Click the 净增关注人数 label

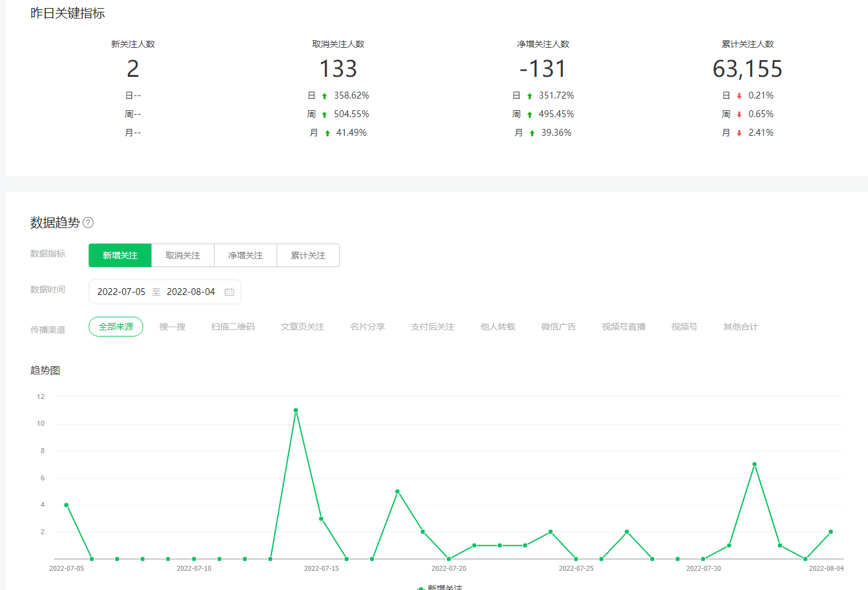coord(543,44)
